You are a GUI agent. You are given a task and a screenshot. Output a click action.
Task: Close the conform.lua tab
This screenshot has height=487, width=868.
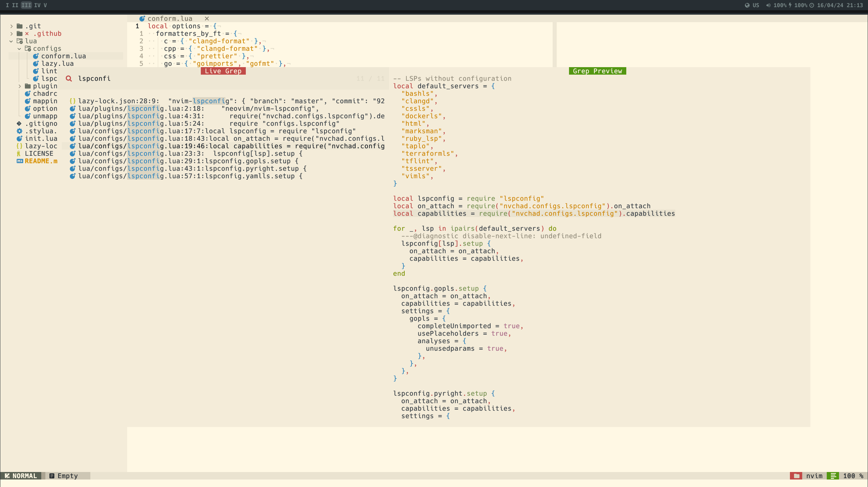(x=207, y=19)
